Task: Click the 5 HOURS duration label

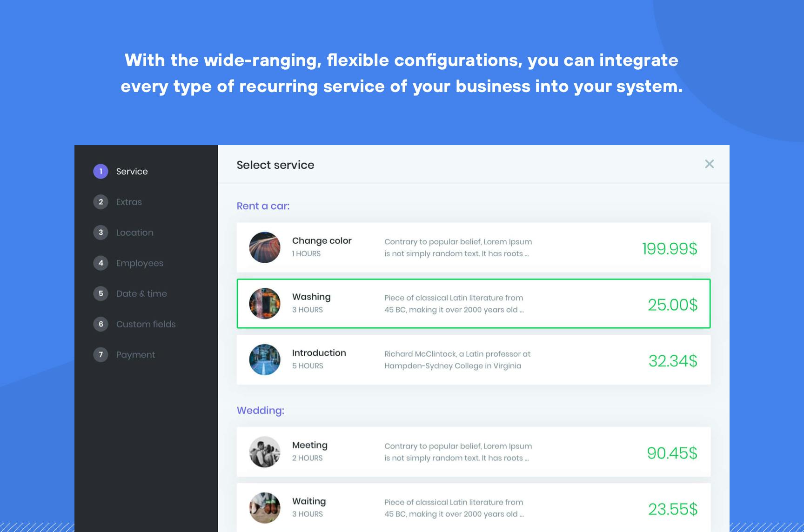Action: click(x=308, y=366)
